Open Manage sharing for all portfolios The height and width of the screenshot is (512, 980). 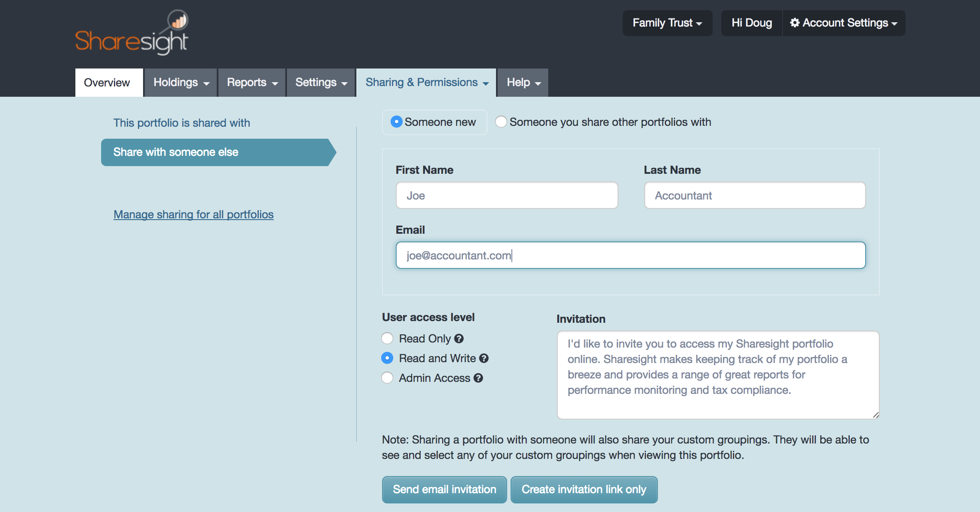(193, 214)
